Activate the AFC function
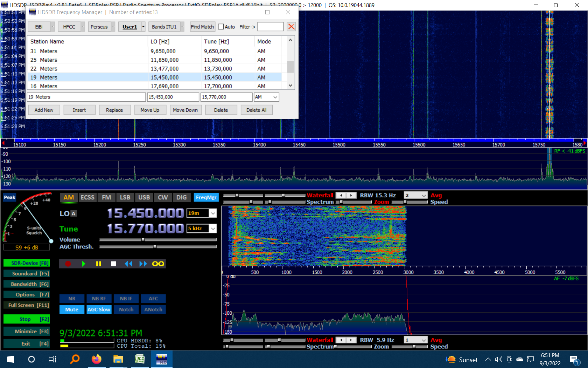This screenshot has height=368, width=588. [x=153, y=299]
